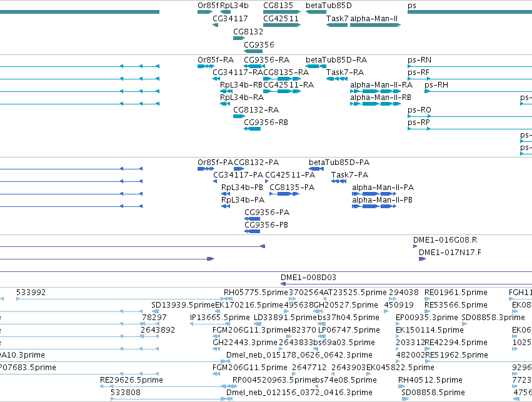This screenshot has width=532, height=402.
Task: Select the CG9356 gene label
Action: [x=259, y=44]
